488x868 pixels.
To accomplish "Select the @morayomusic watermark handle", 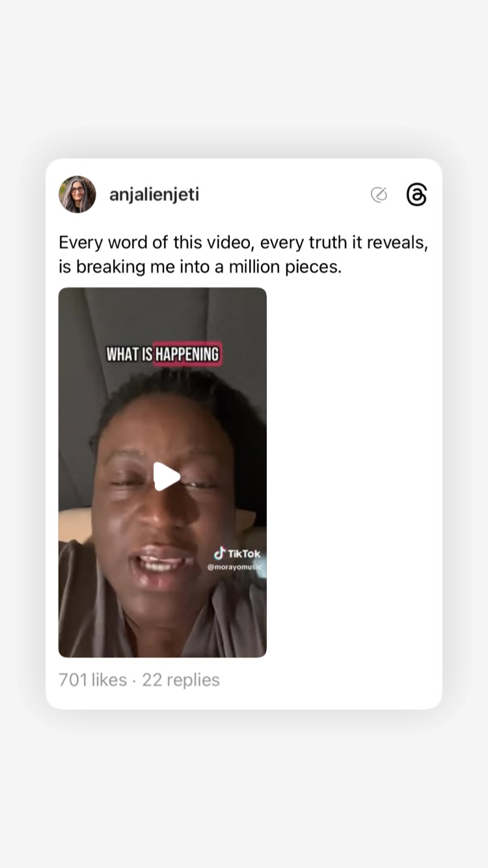I will (235, 567).
